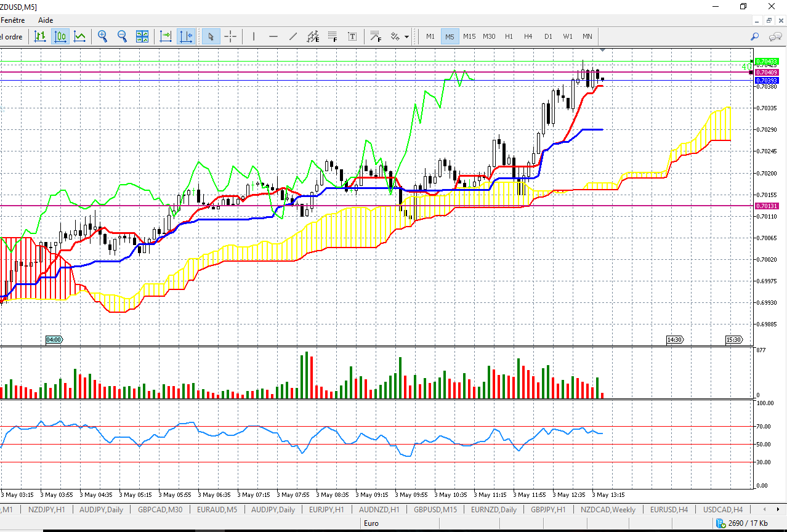Draw a vertical line on the chart

253,36
